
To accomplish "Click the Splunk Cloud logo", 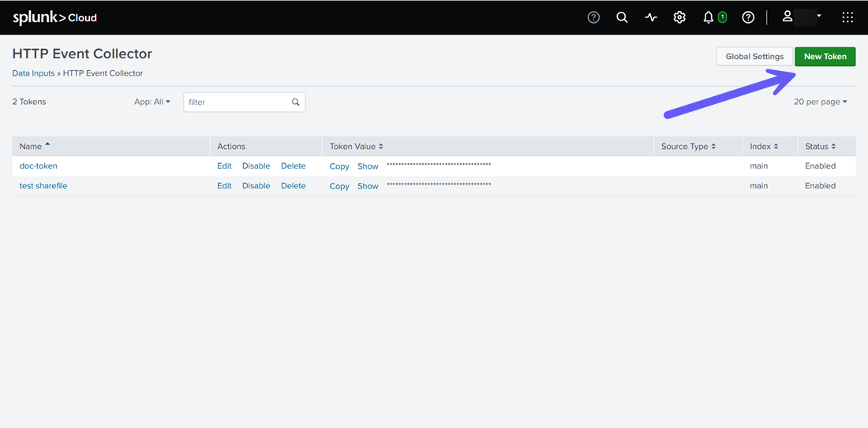I will coord(54,17).
